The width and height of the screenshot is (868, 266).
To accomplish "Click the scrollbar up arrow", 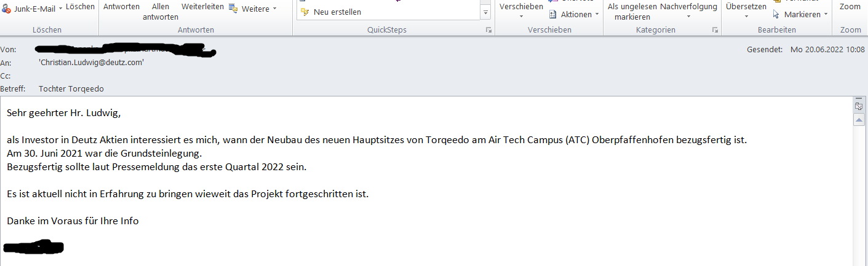I will [859, 120].
